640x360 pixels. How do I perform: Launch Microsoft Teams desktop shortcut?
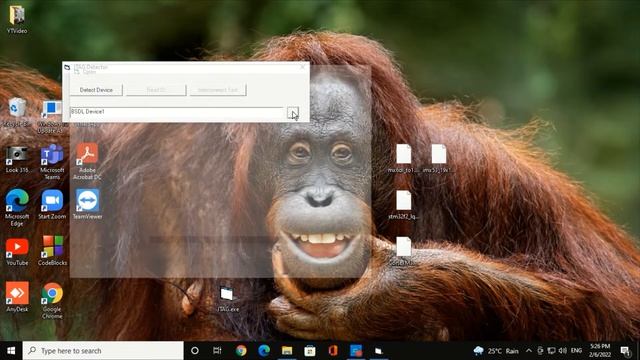(x=52, y=162)
